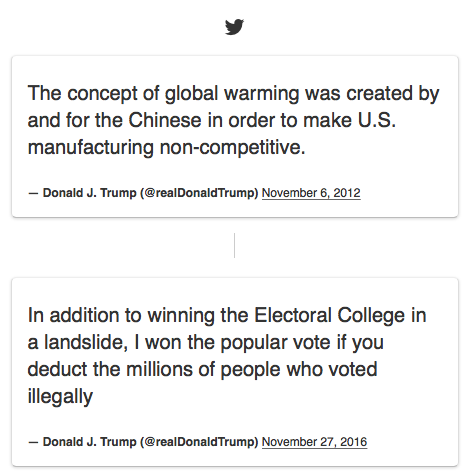Select Donald J. Trump name in first tweet

[x=90, y=193]
